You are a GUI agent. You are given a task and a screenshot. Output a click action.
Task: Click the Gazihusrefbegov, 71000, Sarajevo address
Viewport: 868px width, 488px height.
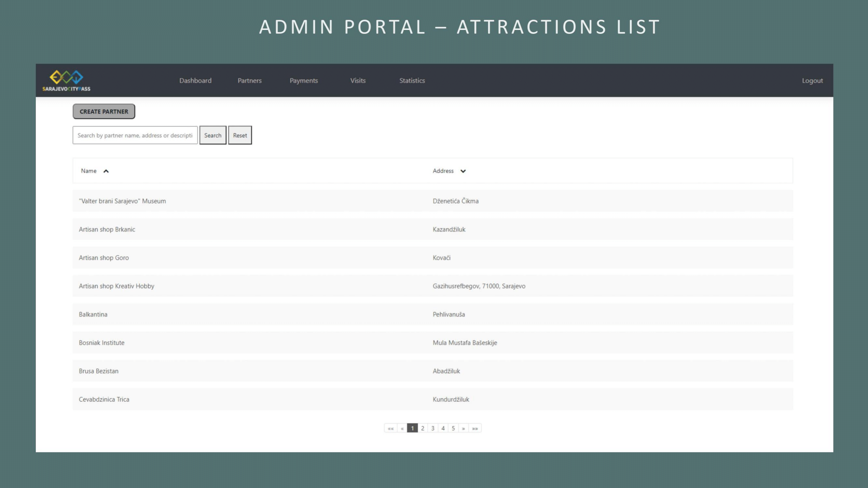479,286
